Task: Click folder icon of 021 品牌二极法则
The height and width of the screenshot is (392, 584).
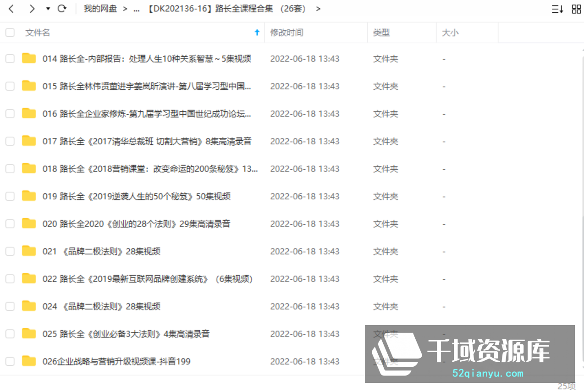Action: point(29,251)
